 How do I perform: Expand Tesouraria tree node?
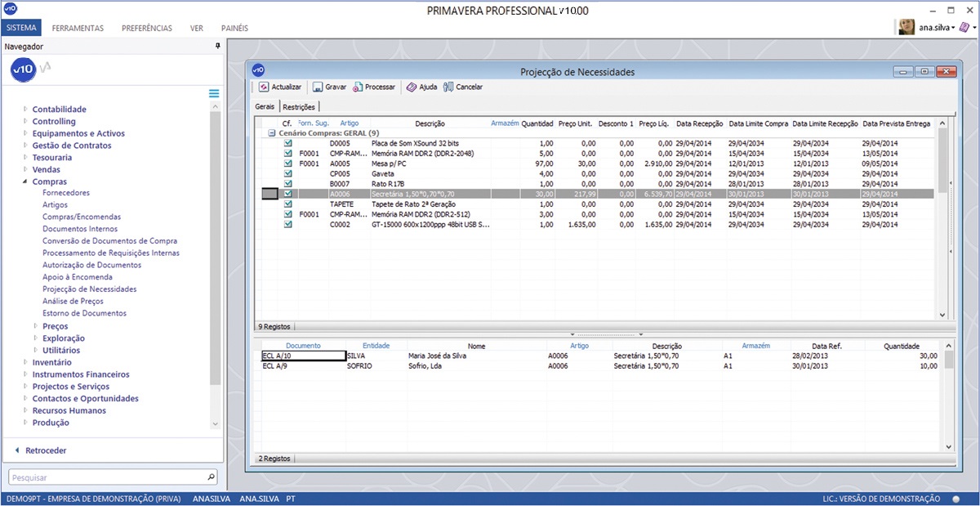point(25,157)
